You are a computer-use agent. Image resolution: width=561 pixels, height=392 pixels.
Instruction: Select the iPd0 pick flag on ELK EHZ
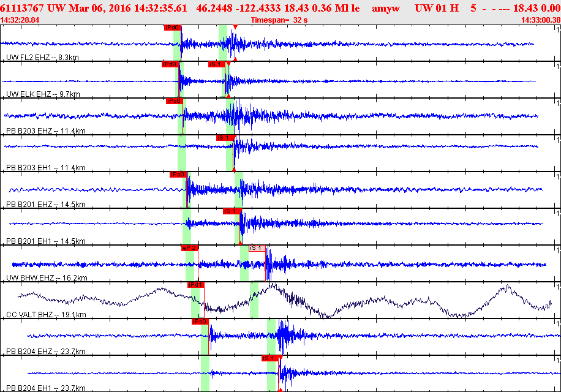[x=170, y=64]
